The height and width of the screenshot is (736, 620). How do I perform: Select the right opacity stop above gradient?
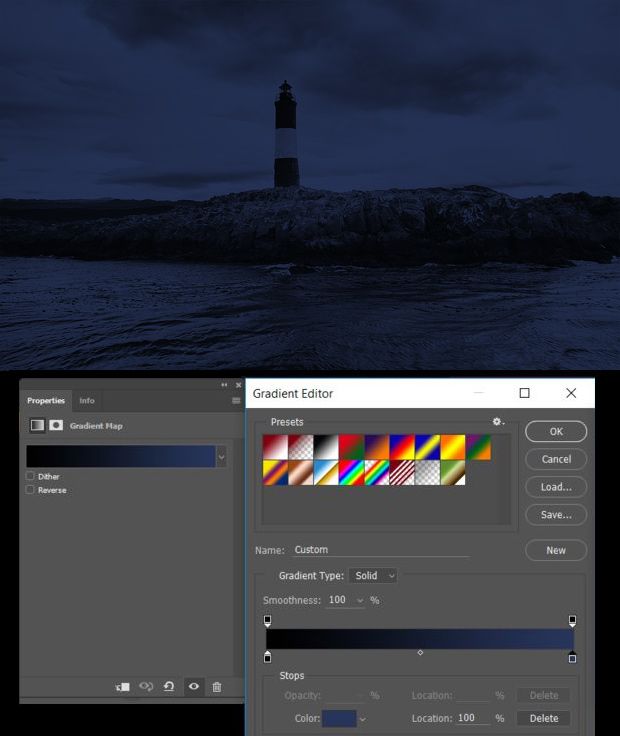point(572,621)
